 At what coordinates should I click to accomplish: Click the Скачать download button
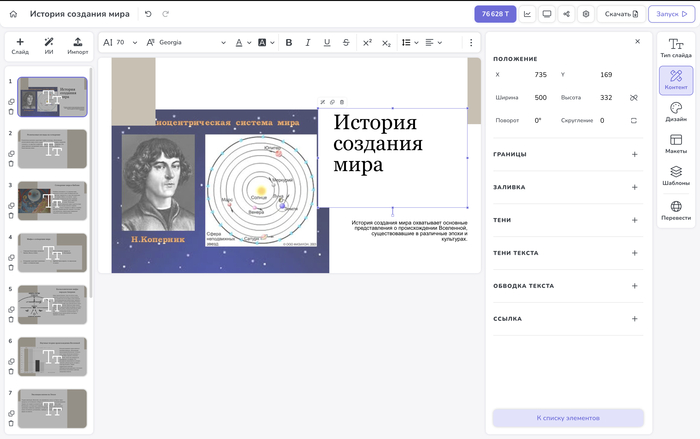coord(621,14)
